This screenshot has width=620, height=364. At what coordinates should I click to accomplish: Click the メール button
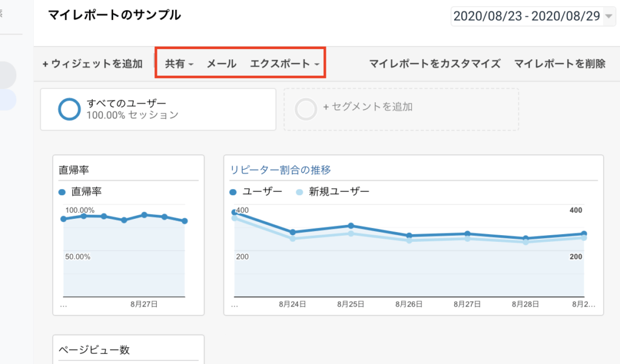222,63
